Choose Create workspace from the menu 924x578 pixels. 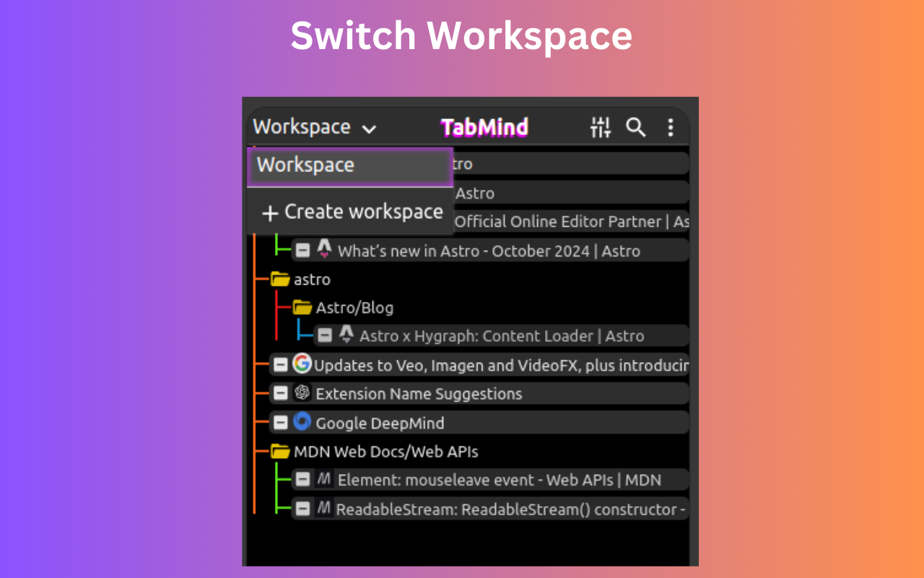pyautogui.click(x=350, y=211)
